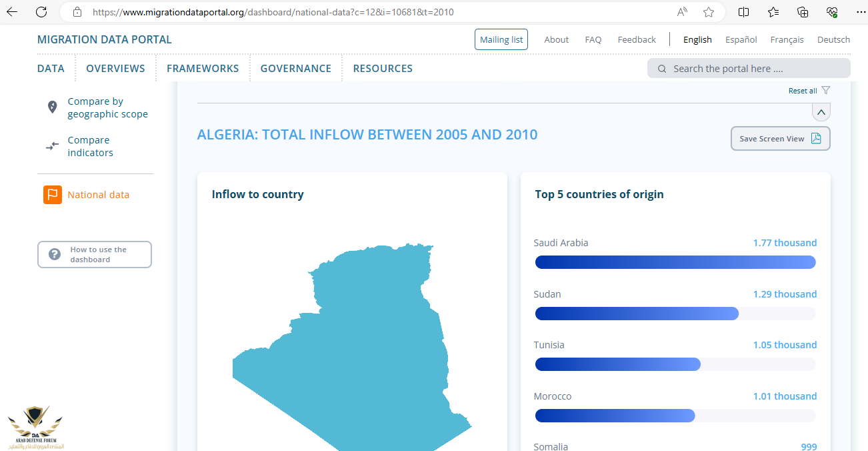
Task: Open browser Settings and more menu
Action: [x=860, y=12]
